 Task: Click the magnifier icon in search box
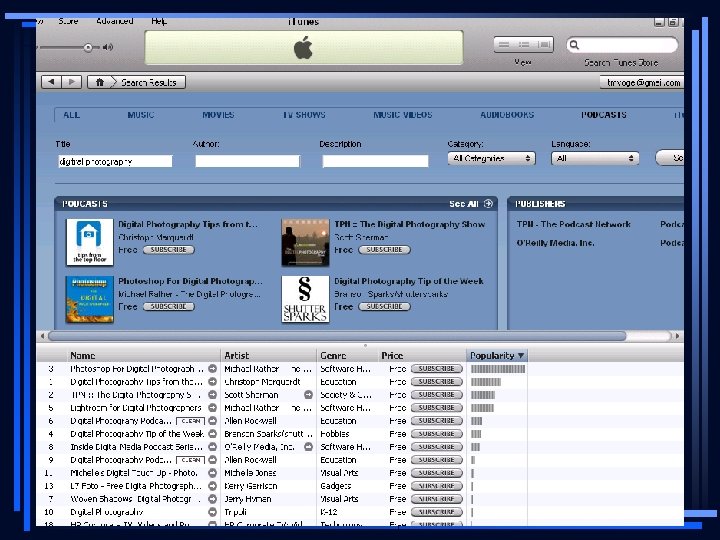pyautogui.click(x=574, y=45)
